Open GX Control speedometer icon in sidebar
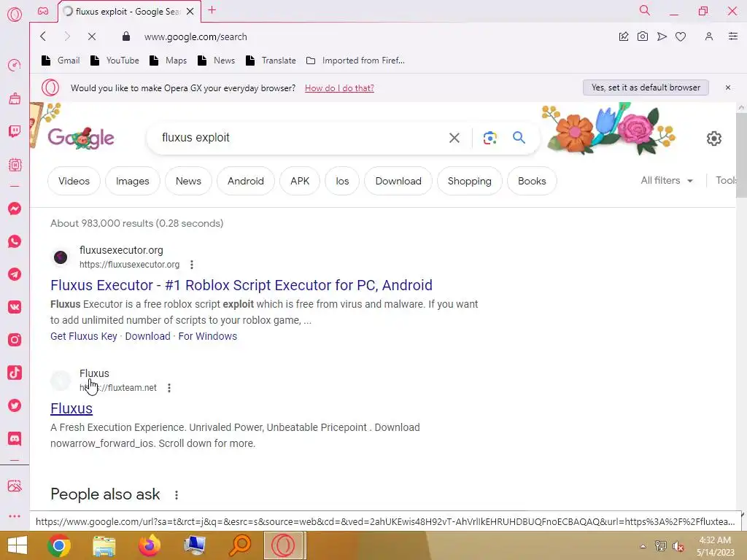The width and height of the screenshot is (747, 560). pyautogui.click(x=15, y=65)
